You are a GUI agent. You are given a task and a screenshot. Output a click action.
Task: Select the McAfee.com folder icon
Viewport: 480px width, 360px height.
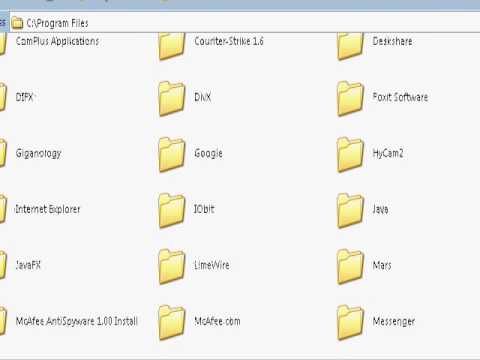172,322
